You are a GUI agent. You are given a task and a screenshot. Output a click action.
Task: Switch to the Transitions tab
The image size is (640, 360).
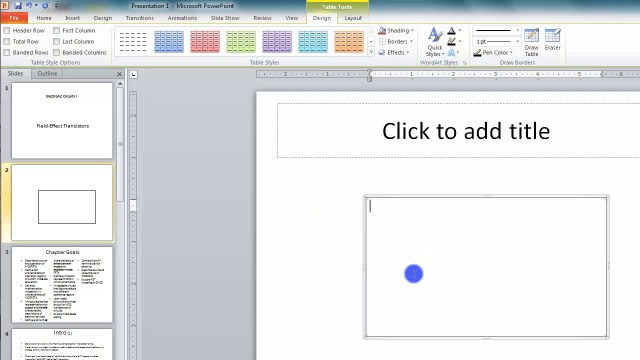pos(140,18)
